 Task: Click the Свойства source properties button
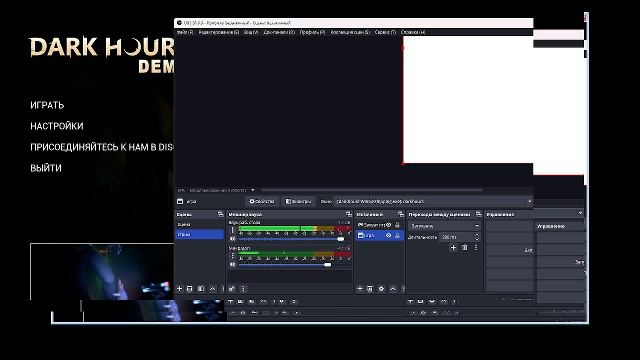point(262,201)
